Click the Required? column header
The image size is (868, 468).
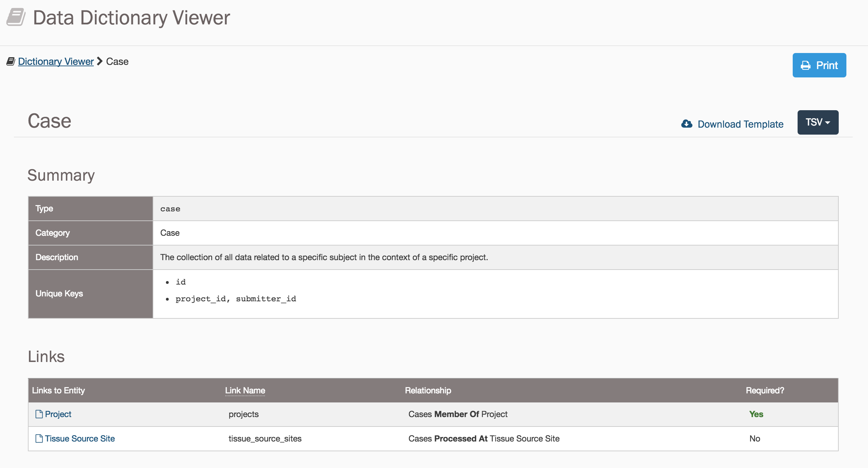click(765, 391)
